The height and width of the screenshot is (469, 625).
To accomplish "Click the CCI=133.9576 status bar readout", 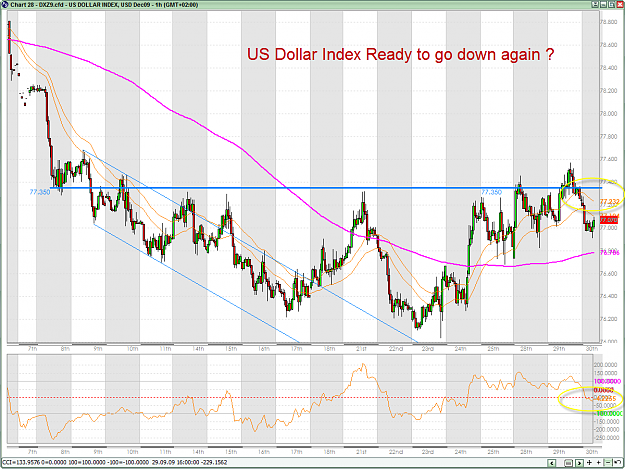I will coord(21,462).
